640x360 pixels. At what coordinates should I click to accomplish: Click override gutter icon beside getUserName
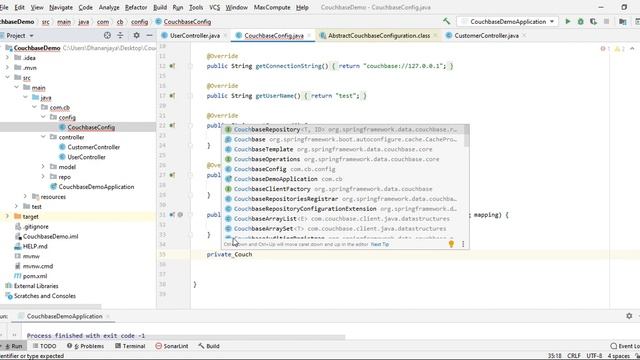click(172, 96)
